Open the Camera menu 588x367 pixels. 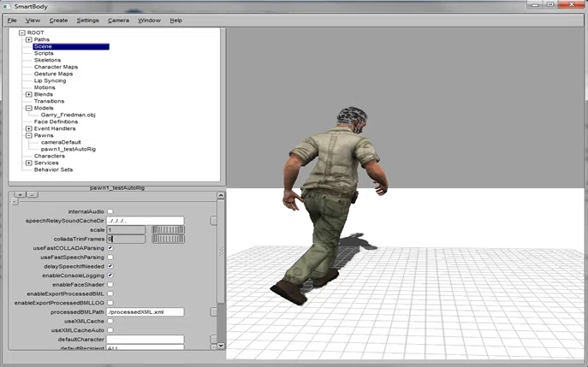(118, 20)
